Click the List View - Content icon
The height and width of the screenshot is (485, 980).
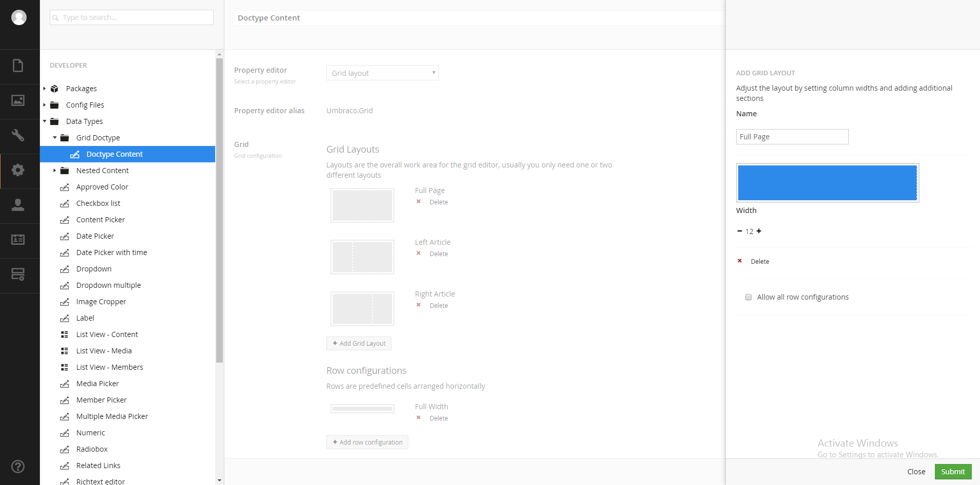pyautogui.click(x=65, y=334)
